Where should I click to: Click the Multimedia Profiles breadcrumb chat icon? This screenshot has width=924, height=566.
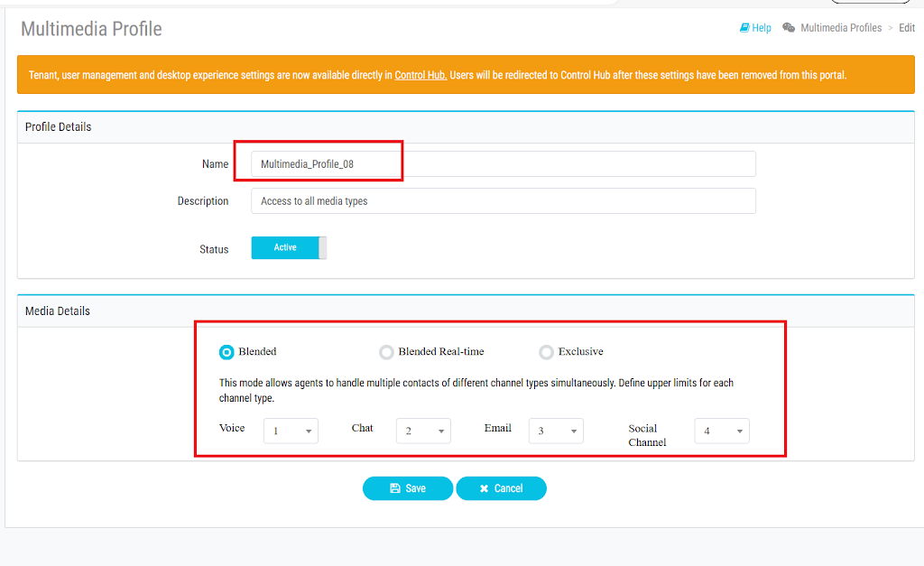pyautogui.click(x=789, y=28)
